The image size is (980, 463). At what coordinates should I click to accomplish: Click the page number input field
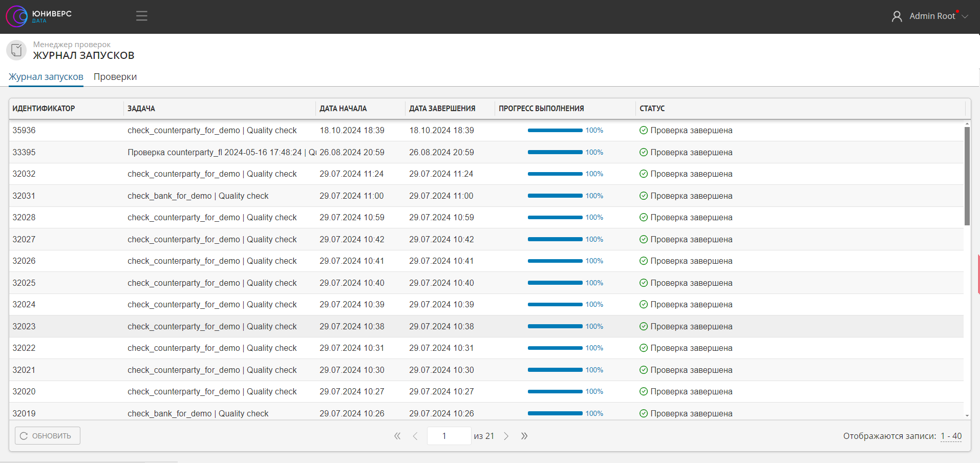(449, 436)
